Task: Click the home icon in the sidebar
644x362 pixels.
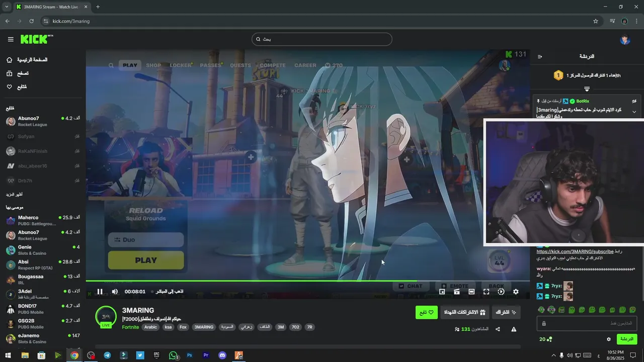Action: (x=10, y=60)
